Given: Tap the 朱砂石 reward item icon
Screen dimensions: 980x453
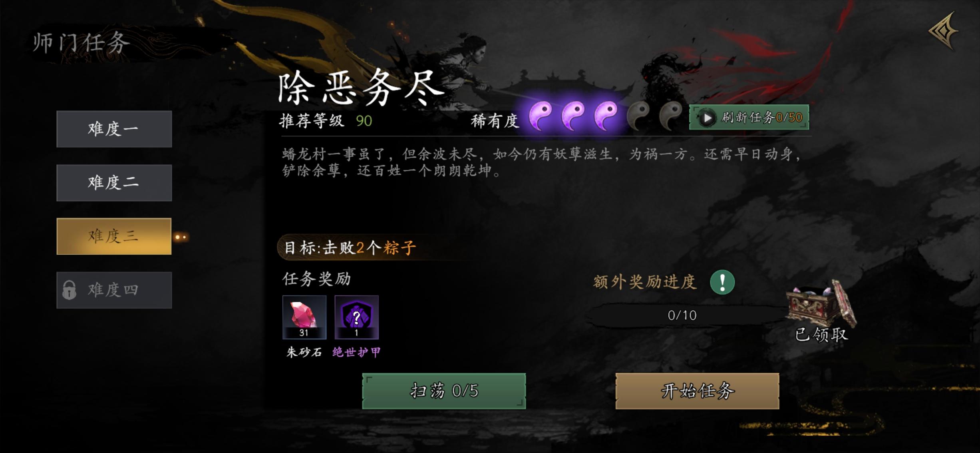Looking at the screenshot, I should [x=304, y=317].
